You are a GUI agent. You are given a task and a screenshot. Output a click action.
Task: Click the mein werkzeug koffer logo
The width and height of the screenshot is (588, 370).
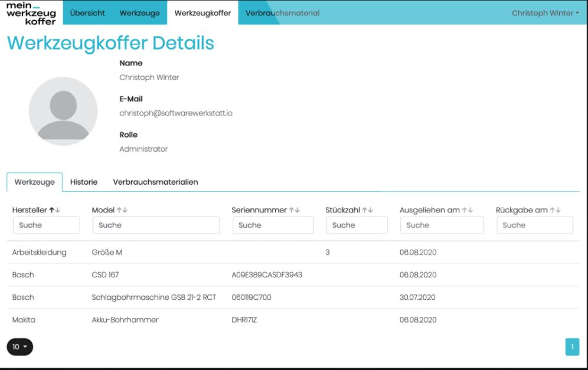tap(31, 13)
